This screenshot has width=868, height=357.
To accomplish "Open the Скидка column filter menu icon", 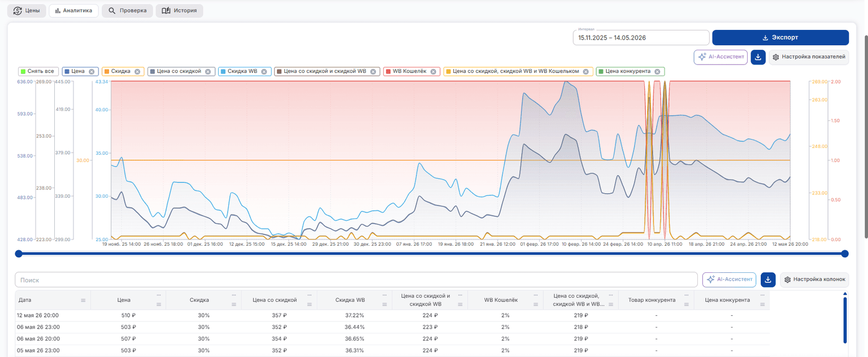I will tap(234, 304).
